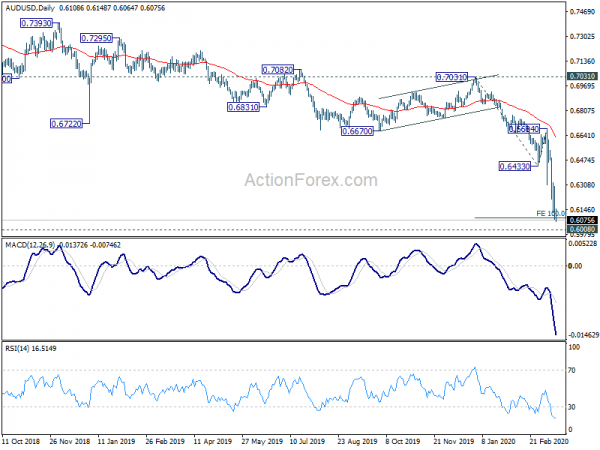Select the 0.68310 price label
Image resolution: width=600 pixels, height=450 pixels.
click(243, 107)
